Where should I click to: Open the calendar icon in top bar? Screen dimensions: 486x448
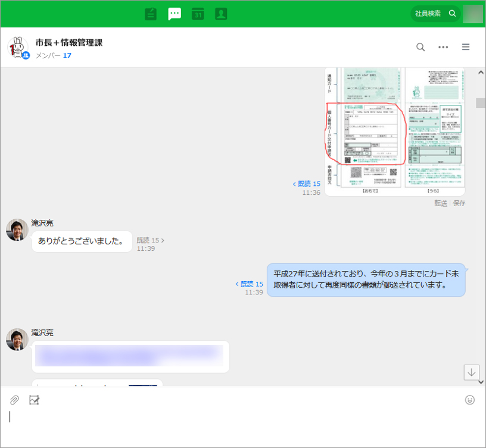198,14
